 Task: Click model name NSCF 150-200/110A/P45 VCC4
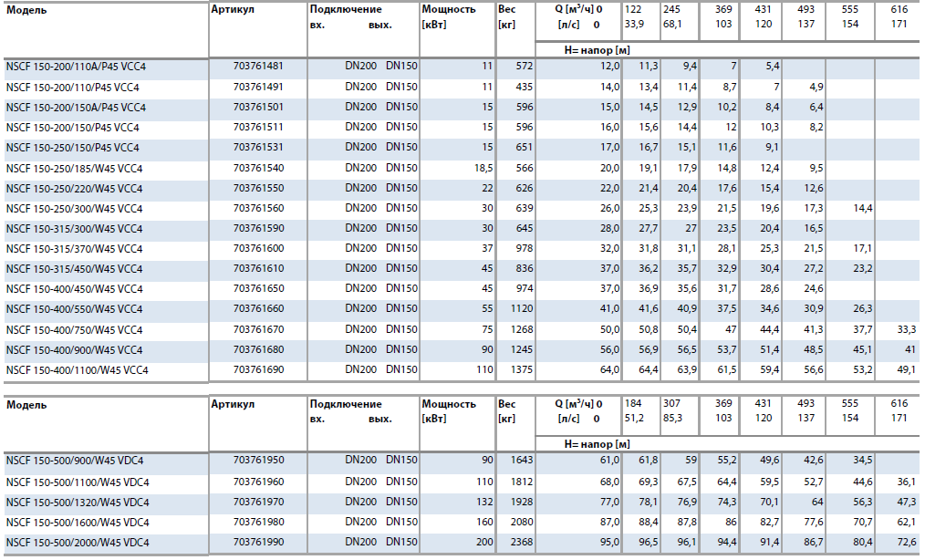click(77, 67)
